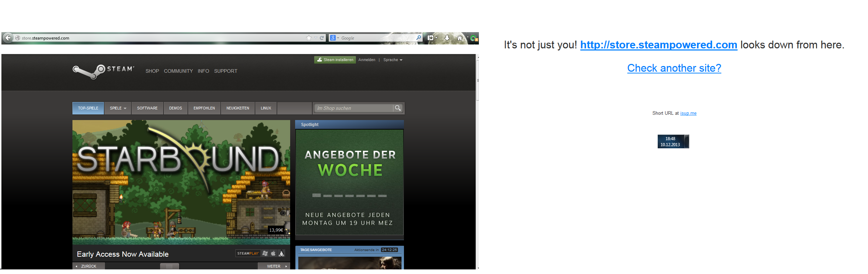Open the INFO menu in Steam header

pos(204,71)
